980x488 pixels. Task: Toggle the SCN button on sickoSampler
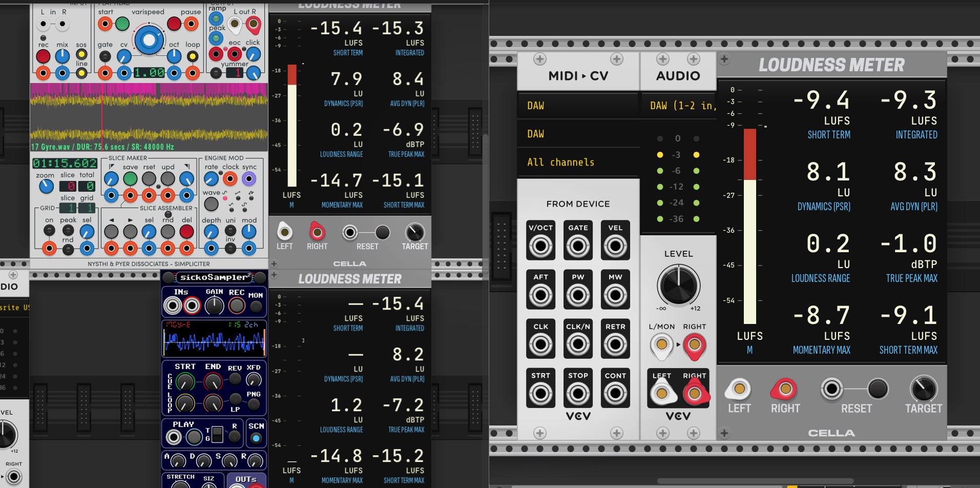point(256,438)
